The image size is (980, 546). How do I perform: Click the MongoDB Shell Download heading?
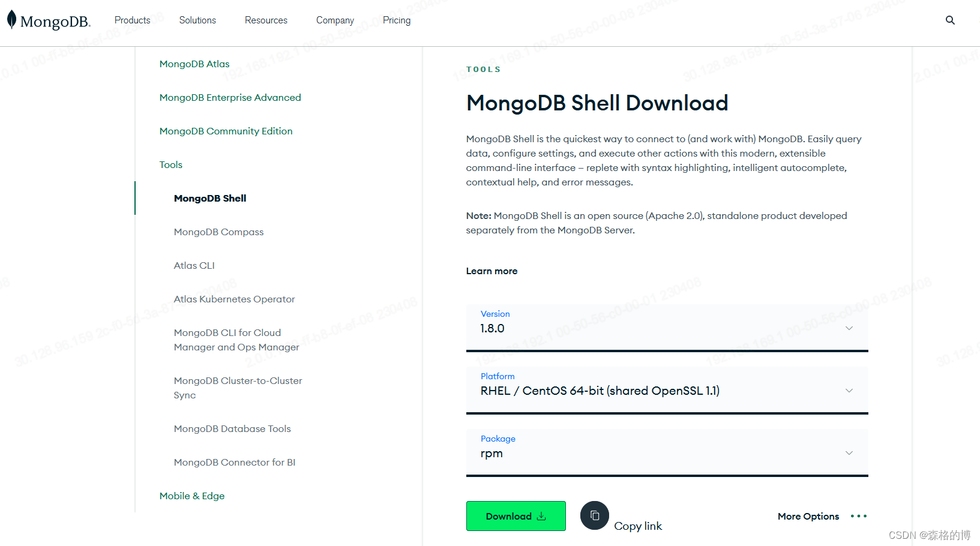click(x=597, y=103)
